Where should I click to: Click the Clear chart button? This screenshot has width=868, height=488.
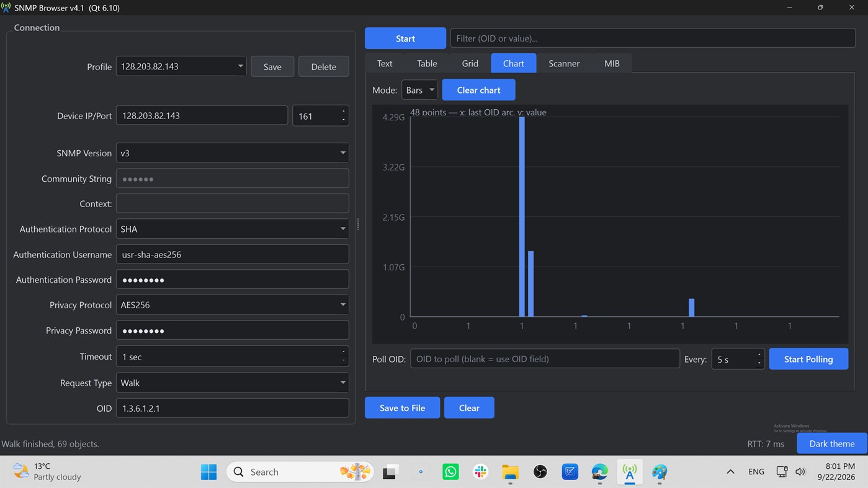478,90
